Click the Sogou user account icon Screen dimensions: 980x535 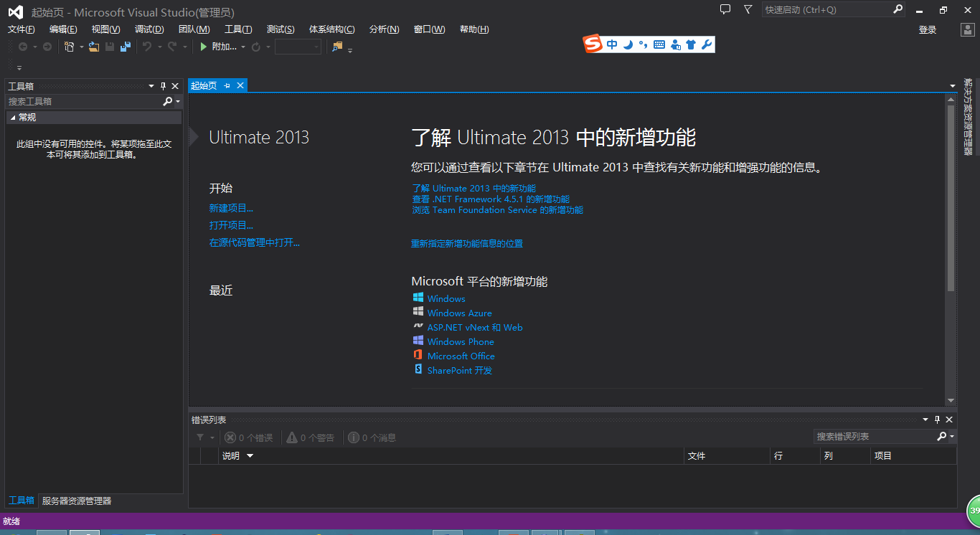[675, 44]
